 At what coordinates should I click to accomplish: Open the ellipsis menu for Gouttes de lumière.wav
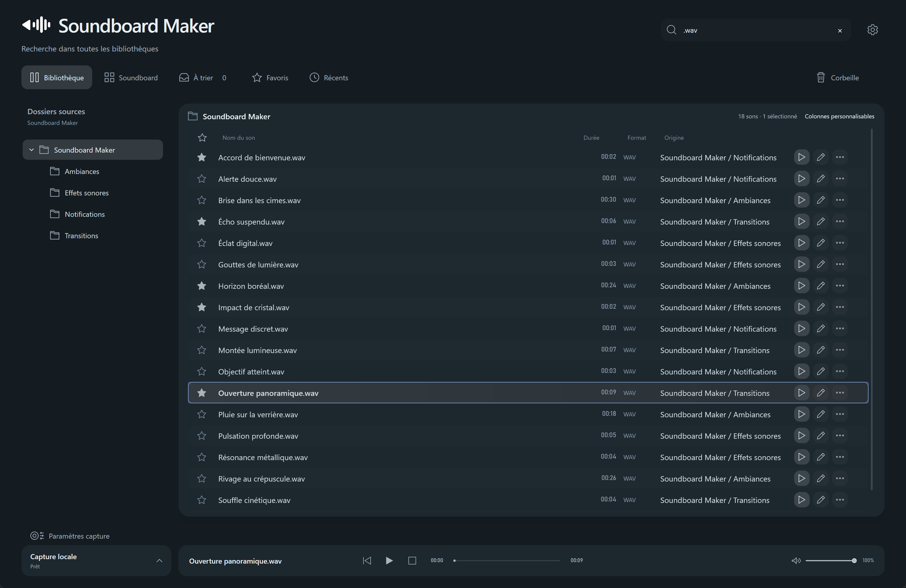click(x=840, y=264)
